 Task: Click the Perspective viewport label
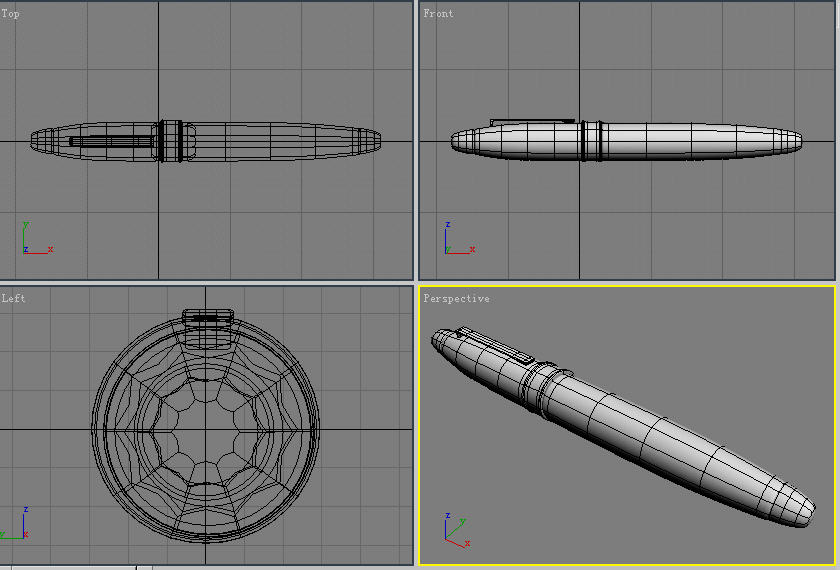(x=456, y=299)
